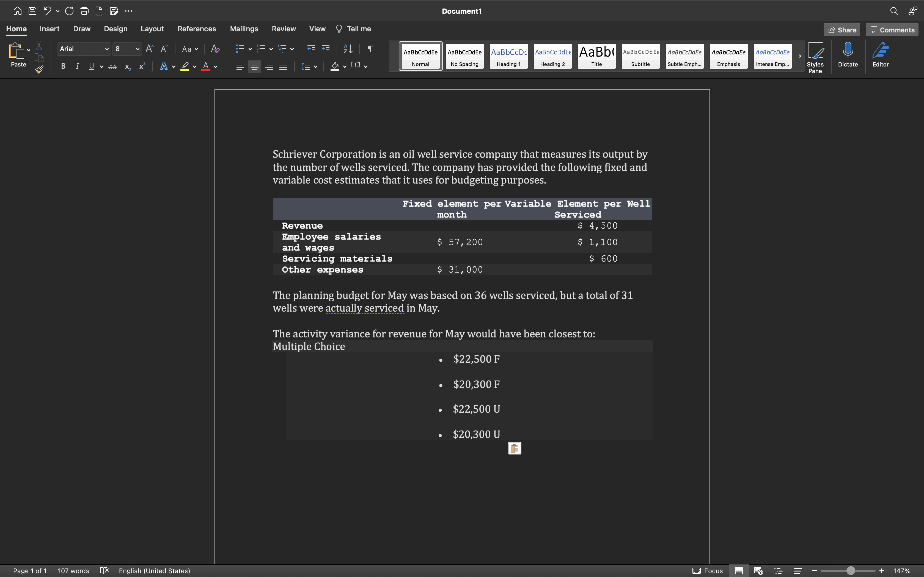Click the Print icon in title bar
Viewport: 924px width, 577px height.
[84, 11]
